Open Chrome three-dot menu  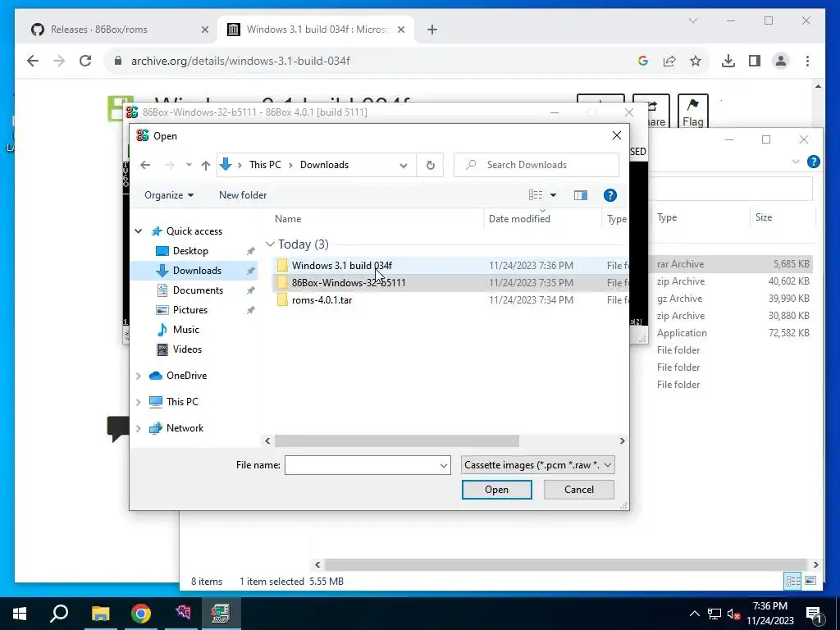click(807, 61)
